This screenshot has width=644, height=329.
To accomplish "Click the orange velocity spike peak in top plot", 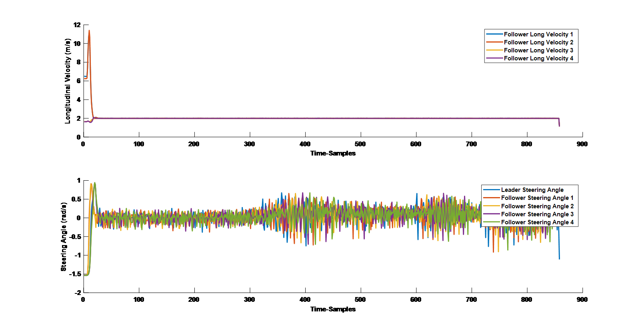I will coord(89,31).
